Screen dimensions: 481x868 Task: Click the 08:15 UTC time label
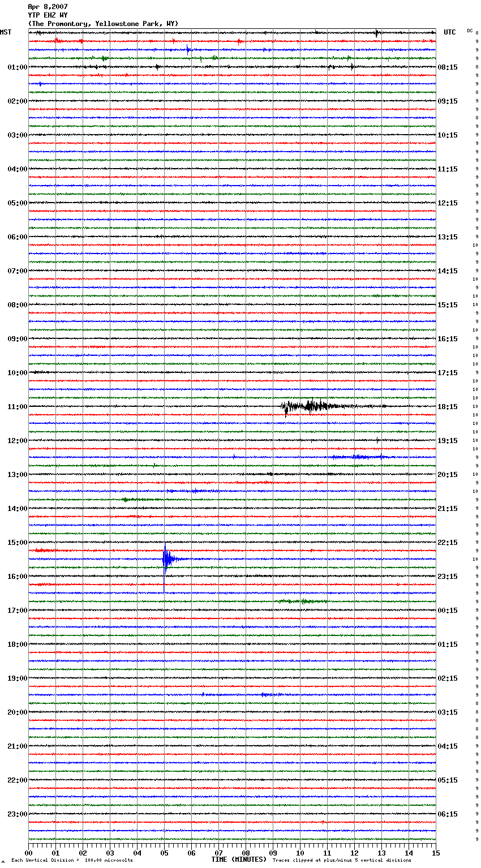tap(448, 67)
